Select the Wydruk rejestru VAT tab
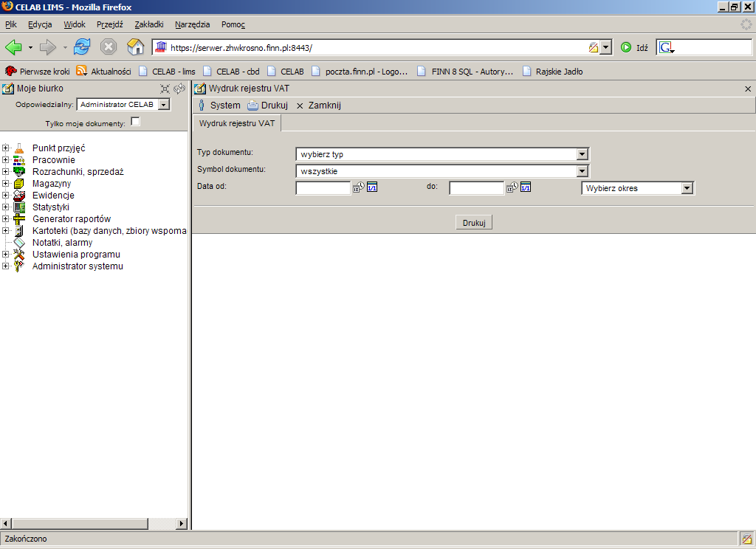The height and width of the screenshot is (549, 756). pyautogui.click(x=237, y=123)
